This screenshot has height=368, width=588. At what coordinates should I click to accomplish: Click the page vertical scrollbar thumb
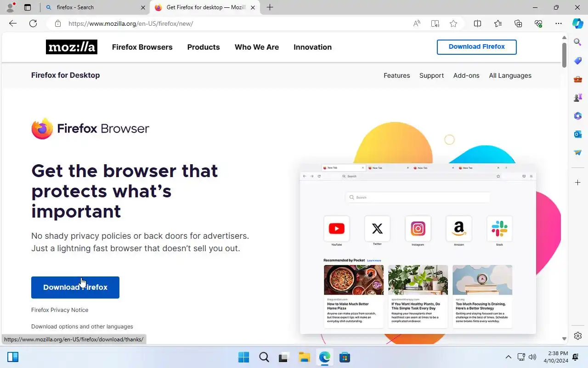point(565,55)
